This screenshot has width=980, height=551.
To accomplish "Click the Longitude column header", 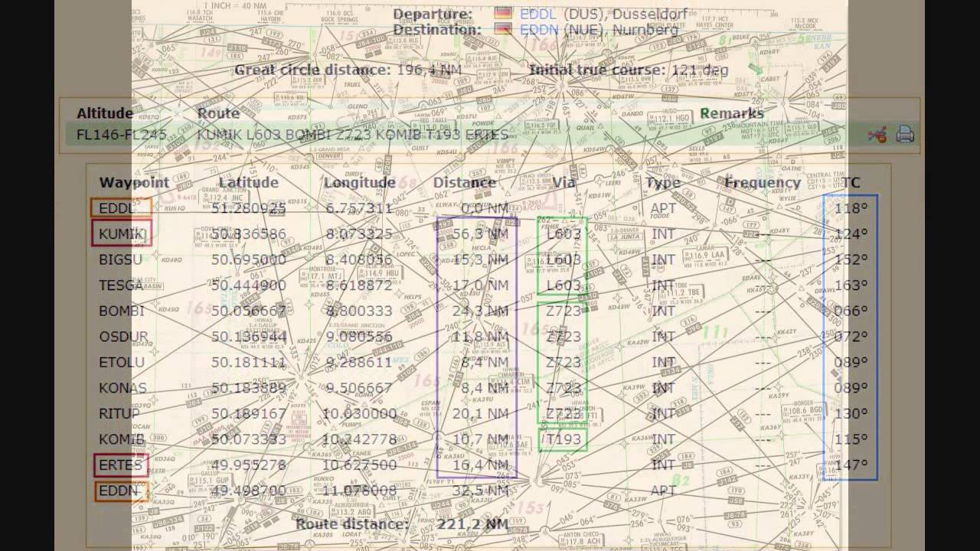I will click(359, 183).
